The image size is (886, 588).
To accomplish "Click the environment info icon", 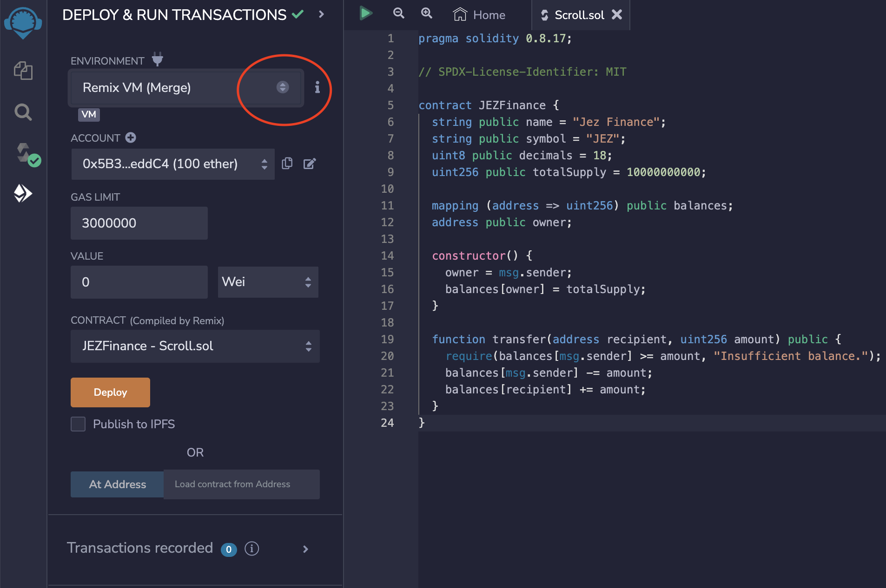I will 317,87.
